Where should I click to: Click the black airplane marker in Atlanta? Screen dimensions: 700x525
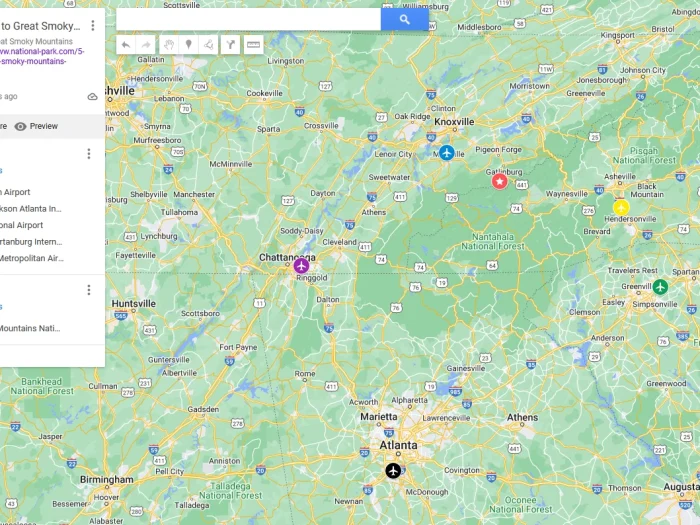click(x=393, y=471)
